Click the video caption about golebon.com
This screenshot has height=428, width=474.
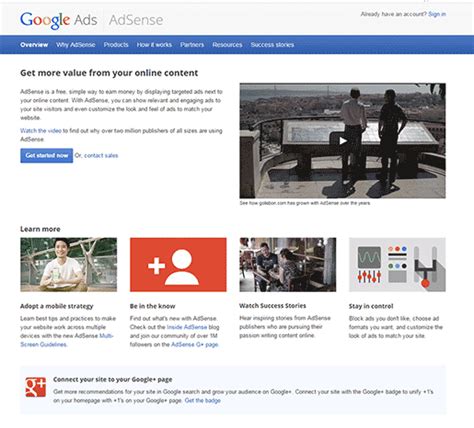(305, 203)
